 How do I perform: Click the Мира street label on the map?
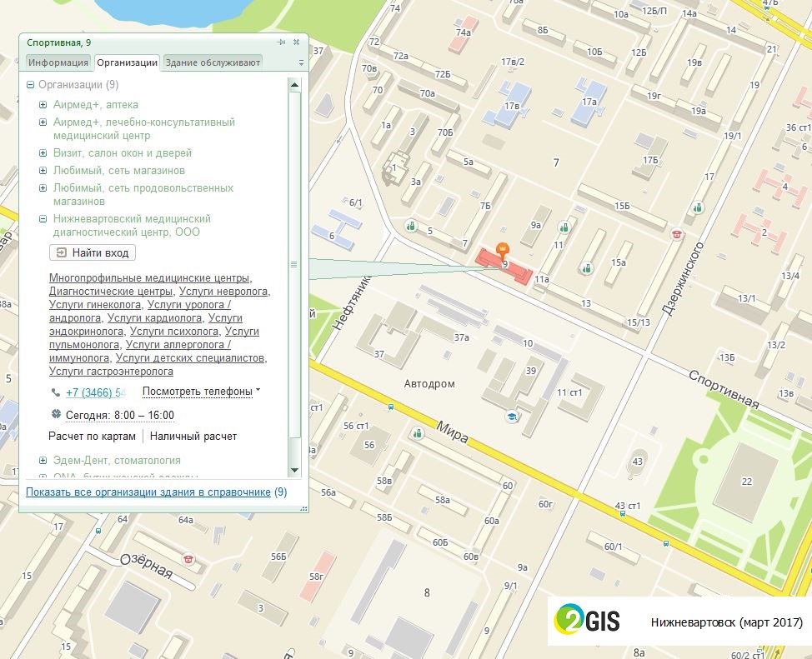click(x=453, y=432)
